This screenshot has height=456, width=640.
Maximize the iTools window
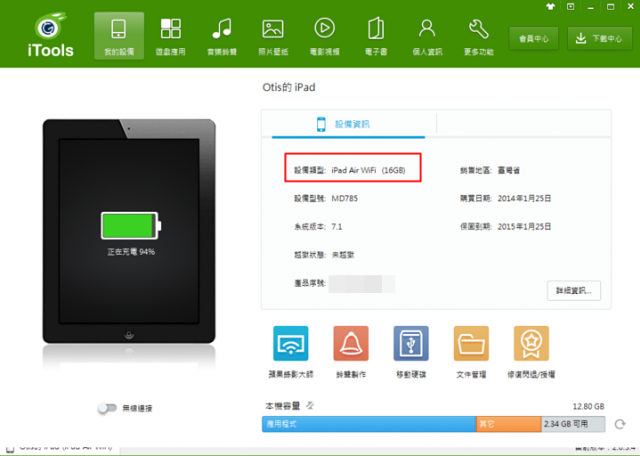611,7
